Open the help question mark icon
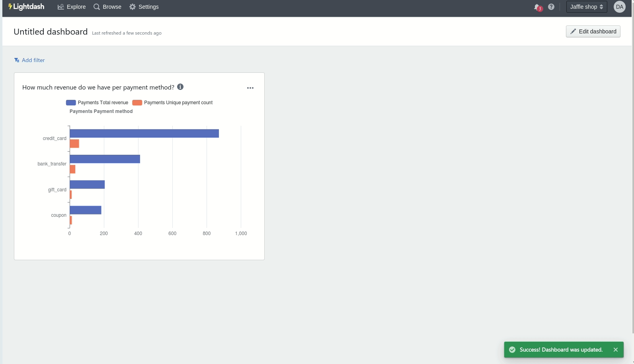The height and width of the screenshot is (364, 634). pyautogui.click(x=551, y=7)
